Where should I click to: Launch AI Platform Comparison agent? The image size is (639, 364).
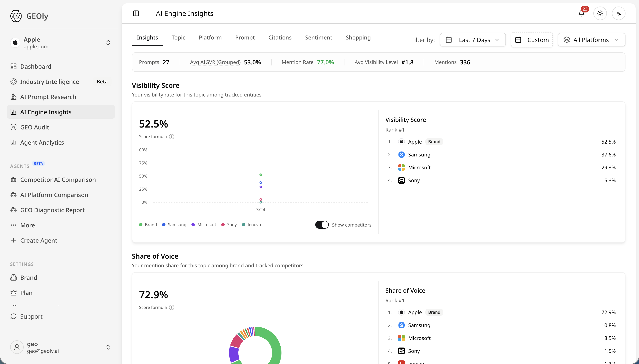61,195
